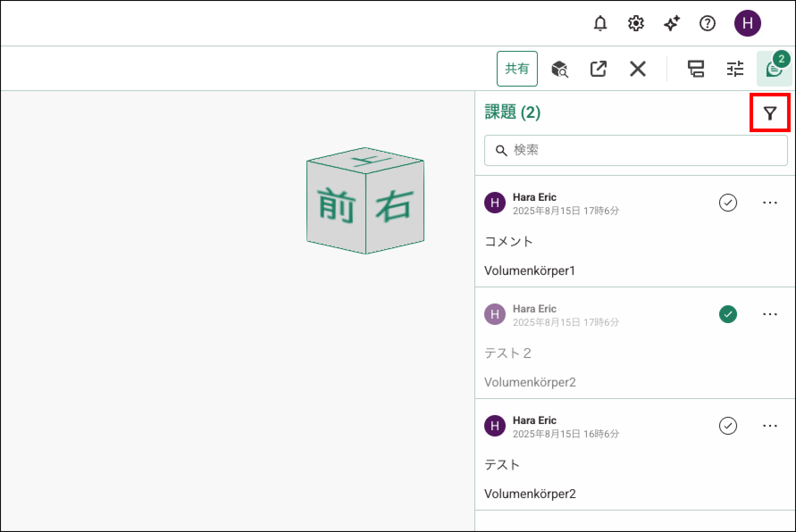The width and height of the screenshot is (796, 532).
Task: Toggle the issues comments panel icon
Action: point(774,69)
